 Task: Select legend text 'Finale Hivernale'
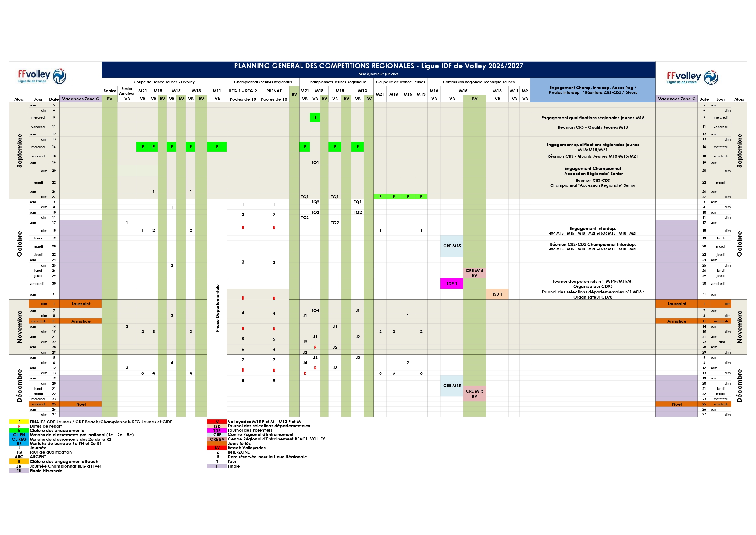coord(46,471)
